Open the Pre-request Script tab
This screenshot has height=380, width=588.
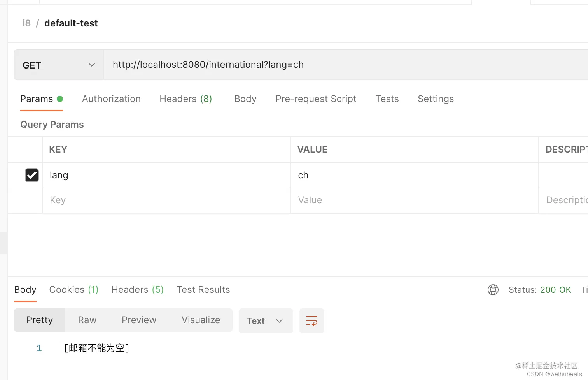coord(316,99)
